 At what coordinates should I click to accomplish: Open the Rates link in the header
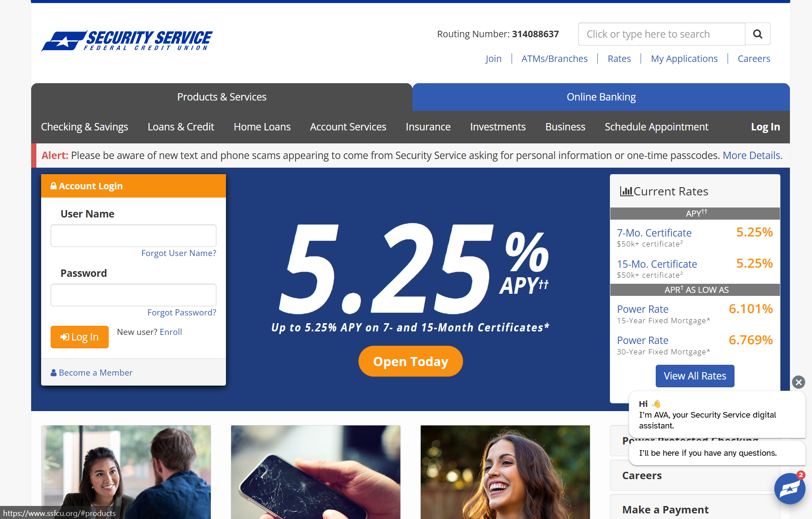click(x=619, y=58)
